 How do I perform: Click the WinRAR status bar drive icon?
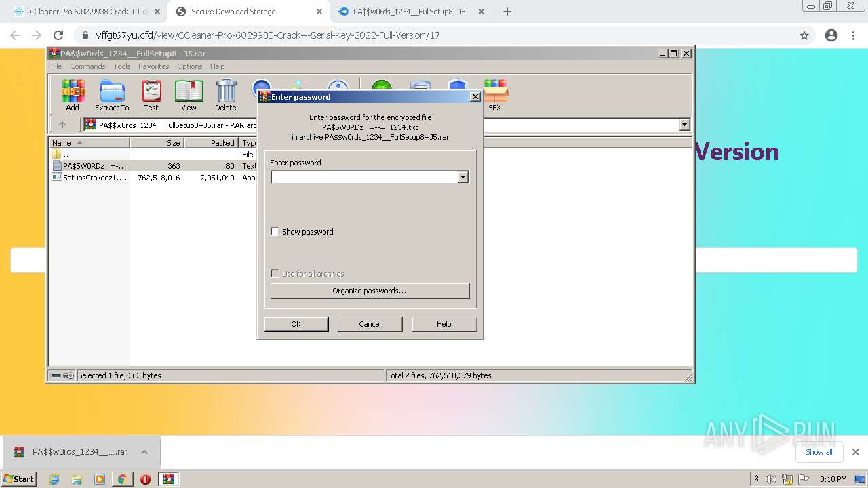(x=56, y=375)
